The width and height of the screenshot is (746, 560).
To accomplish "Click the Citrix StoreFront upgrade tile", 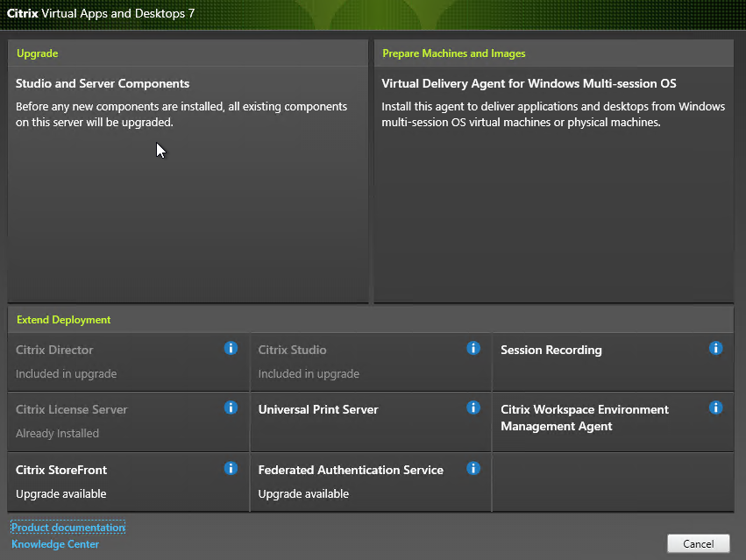I will coord(129,483).
